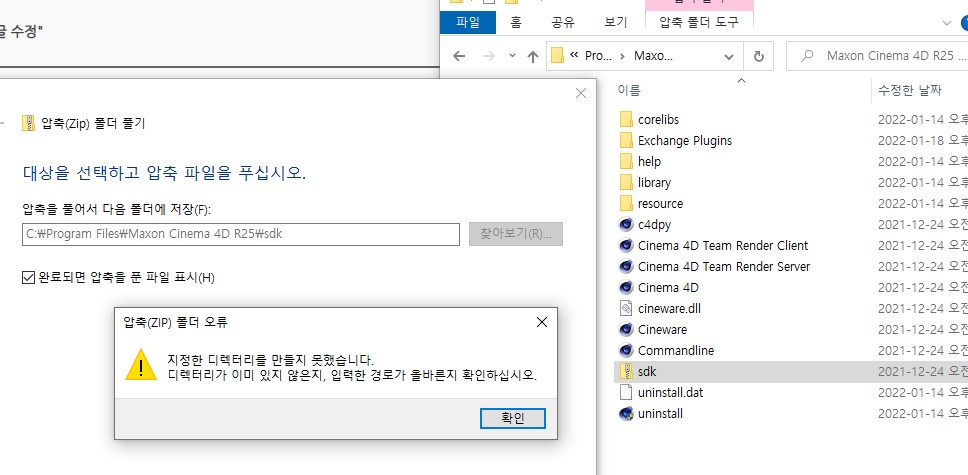Toggle show extracted files when complete checkbox
This screenshot has width=968, height=475.
point(28,277)
